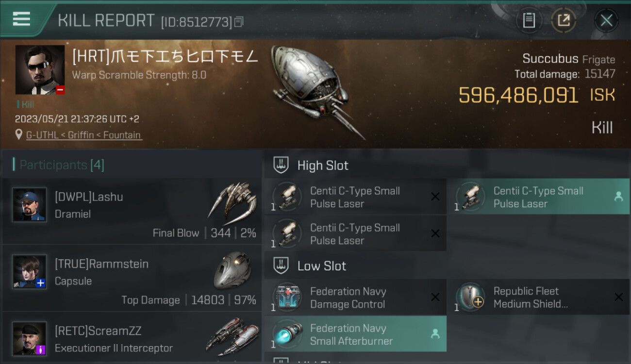Image resolution: width=631 pixels, height=364 pixels.
Task: Open the G-UTHL < Griffin < Fountain location link
Action: click(x=83, y=135)
